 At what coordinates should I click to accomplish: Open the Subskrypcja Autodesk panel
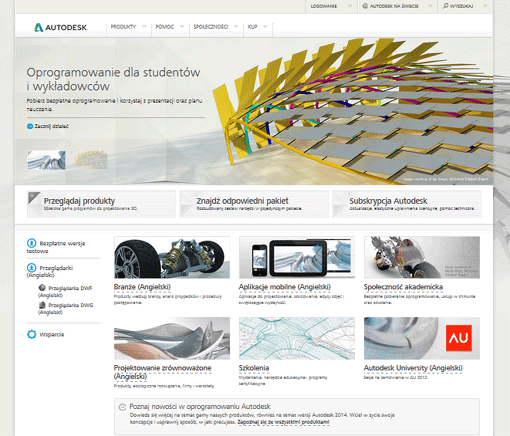coord(407,204)
